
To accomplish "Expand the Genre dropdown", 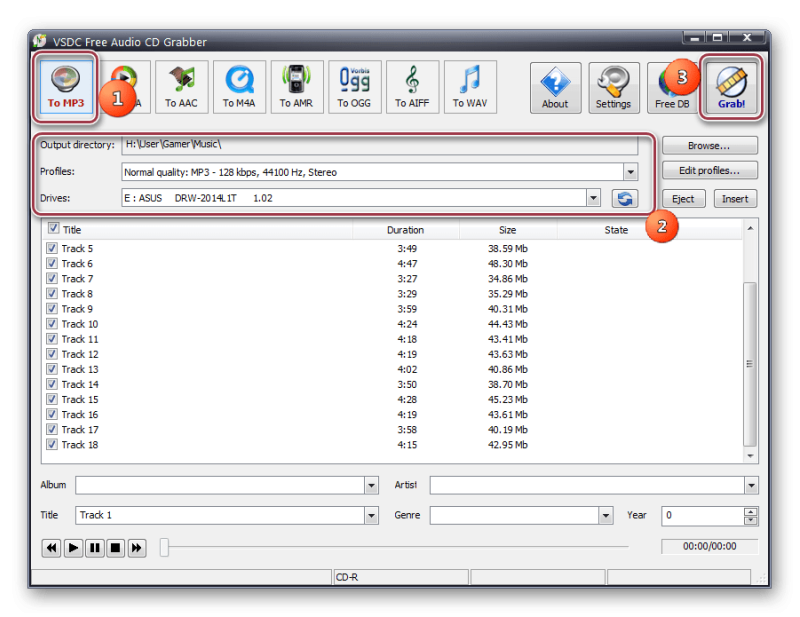I will [606, 515].
